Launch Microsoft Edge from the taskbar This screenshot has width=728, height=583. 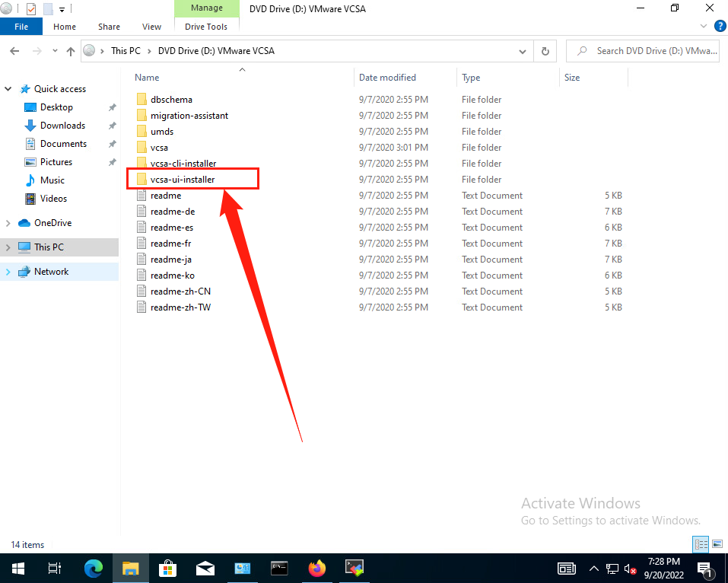(94, 568)
